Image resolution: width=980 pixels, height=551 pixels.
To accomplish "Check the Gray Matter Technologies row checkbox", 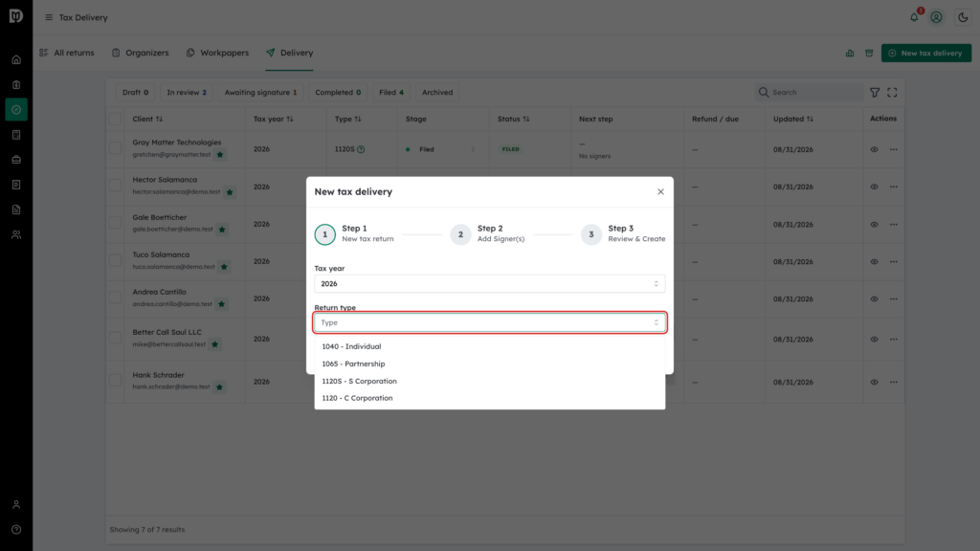I will coord(115,148).
